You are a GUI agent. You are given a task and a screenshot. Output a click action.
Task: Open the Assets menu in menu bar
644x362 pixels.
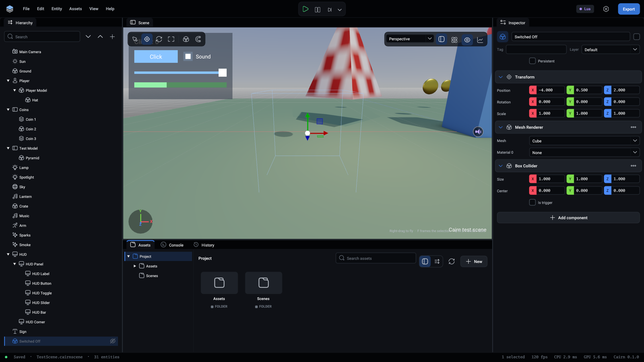pyautogui.click(x=75, y=9)
